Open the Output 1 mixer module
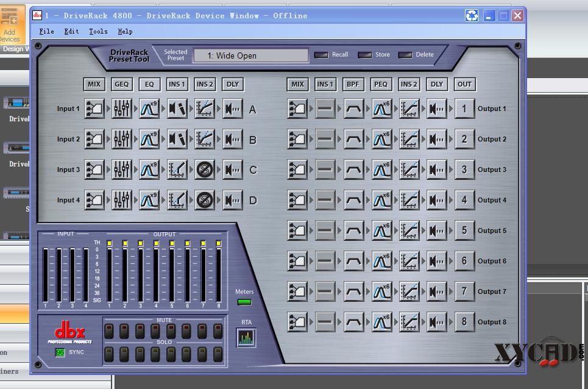588x389 pixels. coord(297,109)
